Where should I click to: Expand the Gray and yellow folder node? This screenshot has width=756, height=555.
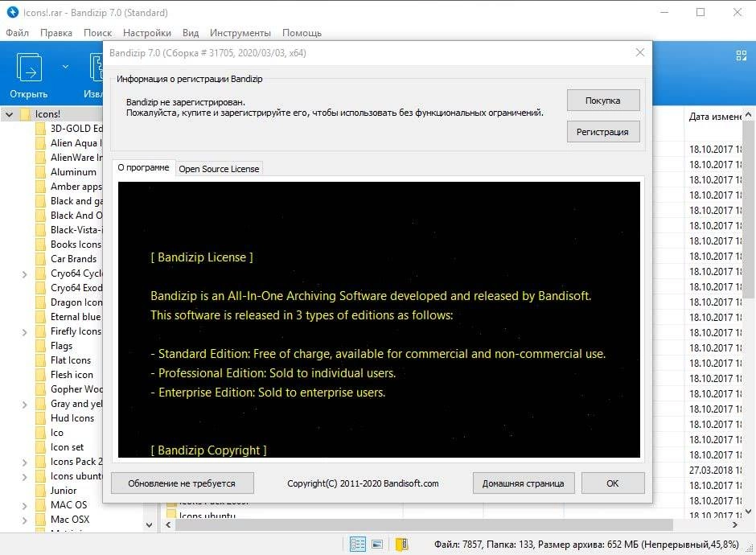[25, 405]
